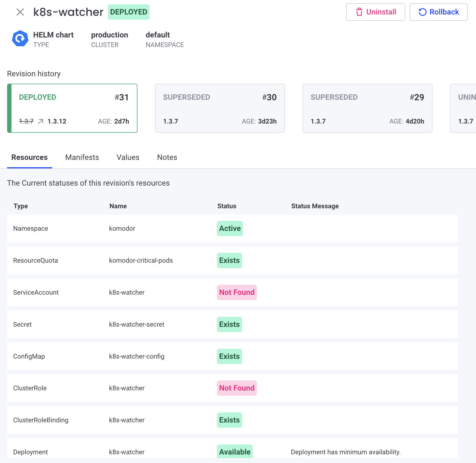Click the Helm chart hexagon icon
The image size is (476, 463).
coord(20,39)
